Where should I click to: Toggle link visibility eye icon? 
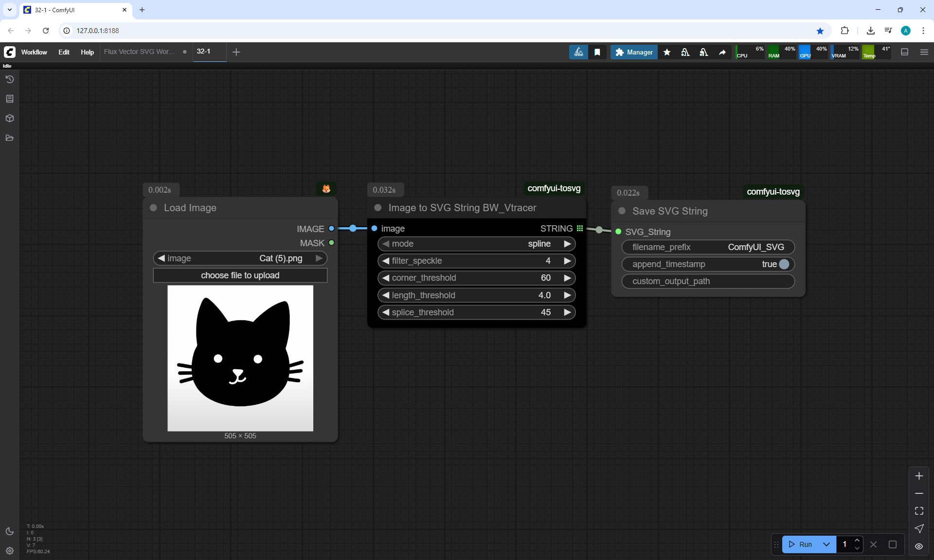click(919, 546)
